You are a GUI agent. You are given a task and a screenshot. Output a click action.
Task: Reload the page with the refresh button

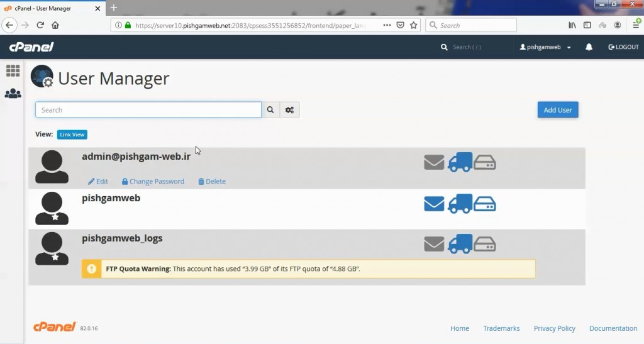(x=40, y=25)
